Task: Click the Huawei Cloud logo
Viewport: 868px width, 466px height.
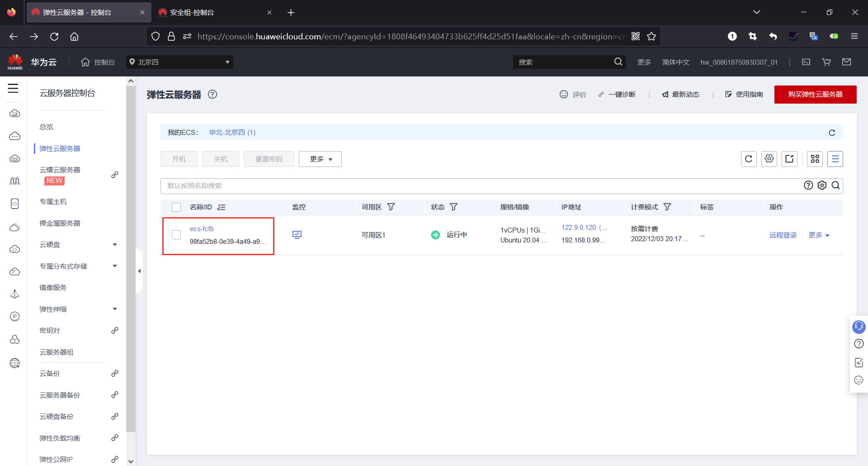Action: tap(15, 62)
